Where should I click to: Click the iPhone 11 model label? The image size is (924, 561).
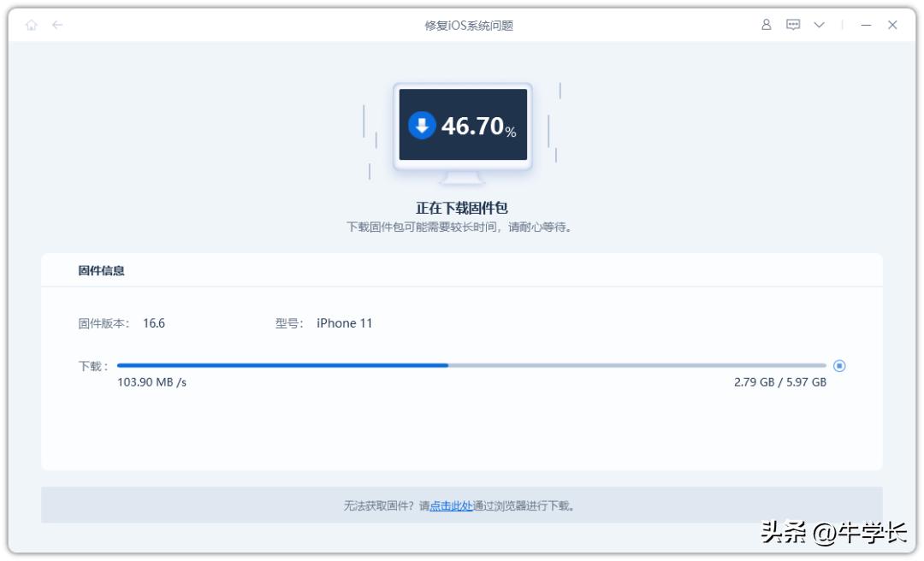[343, 322]
